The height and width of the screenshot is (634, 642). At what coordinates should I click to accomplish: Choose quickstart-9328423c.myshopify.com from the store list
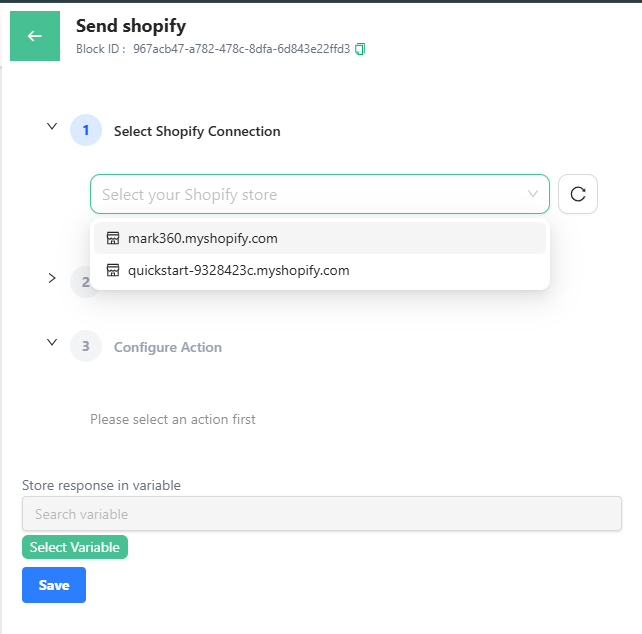239,270
